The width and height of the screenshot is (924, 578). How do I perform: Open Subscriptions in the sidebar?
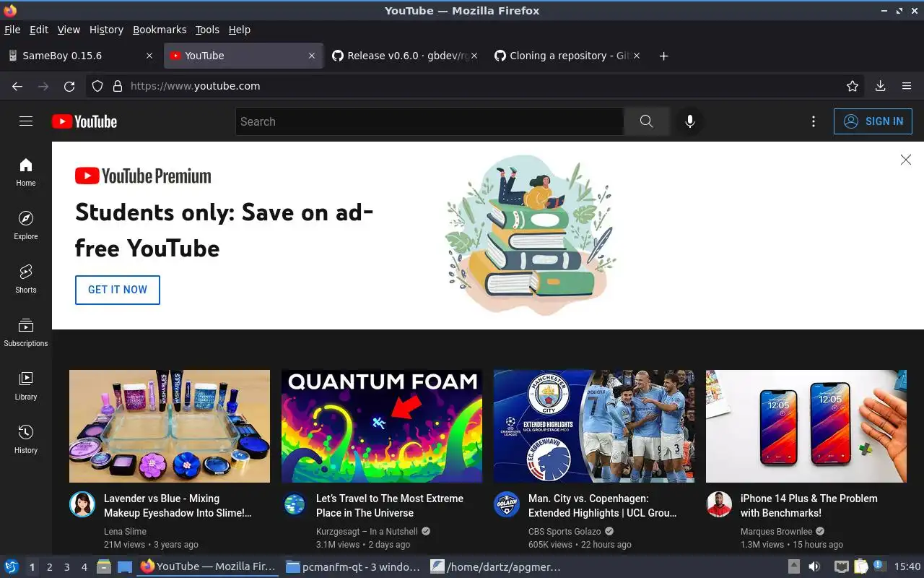point(26,332)
